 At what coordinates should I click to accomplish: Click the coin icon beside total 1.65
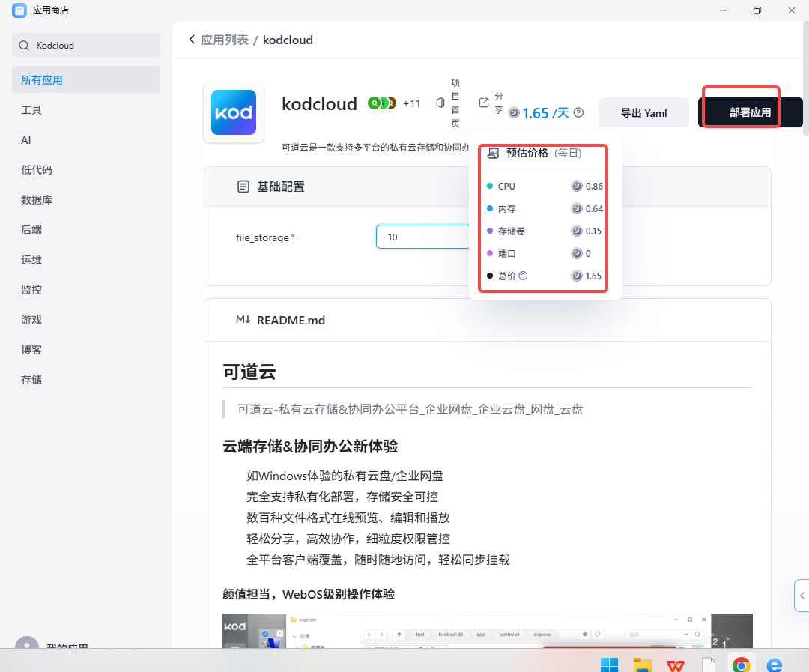coord(577,276)
